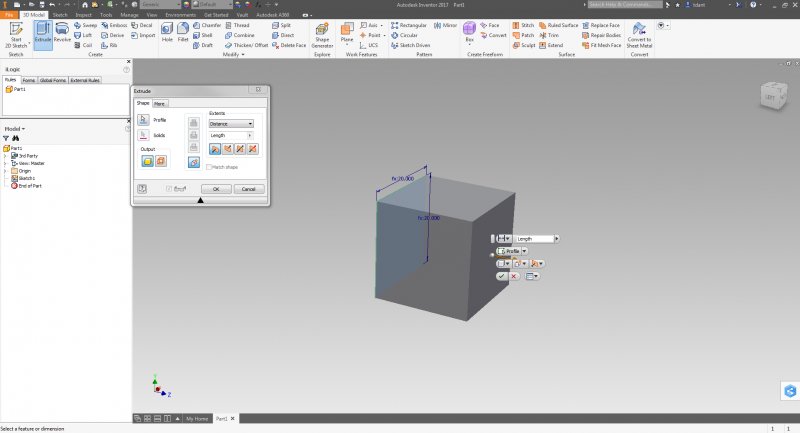Image resolution: width=800 pixels, height=433 pixels.
Task: Open the Sketch ribbon tab
Action: (x=60, y=15)
